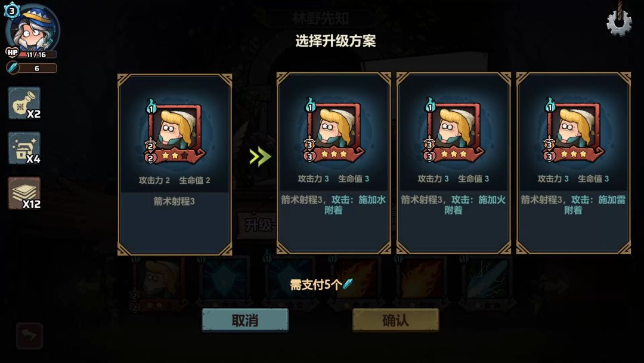Click the 选择升级方案 title text
Screen dimensions: 644x363
336,41
